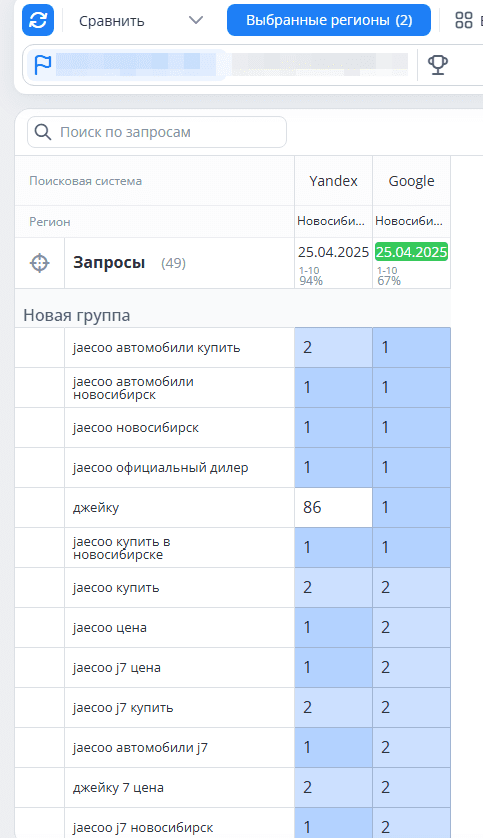The height and width of the screenshot is (838, 483).
Task: Click Yandex position for jaecoo j7 купить
Action: click(333, 708)
